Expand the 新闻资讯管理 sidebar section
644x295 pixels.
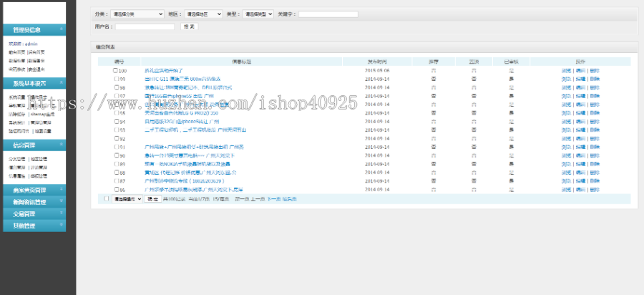(34, 202)
